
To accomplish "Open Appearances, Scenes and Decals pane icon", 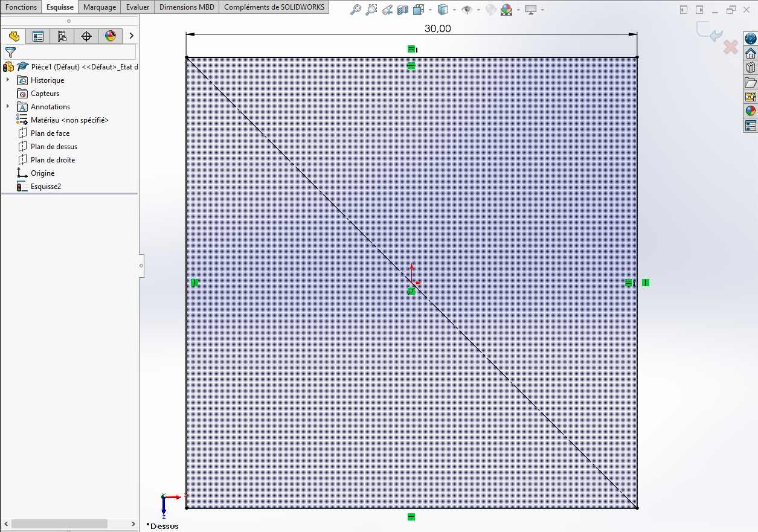I will tap(751, 111).
